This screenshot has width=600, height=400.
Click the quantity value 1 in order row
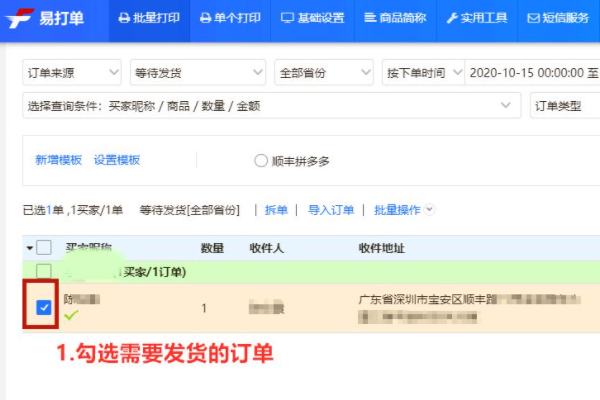pos(204,308)
